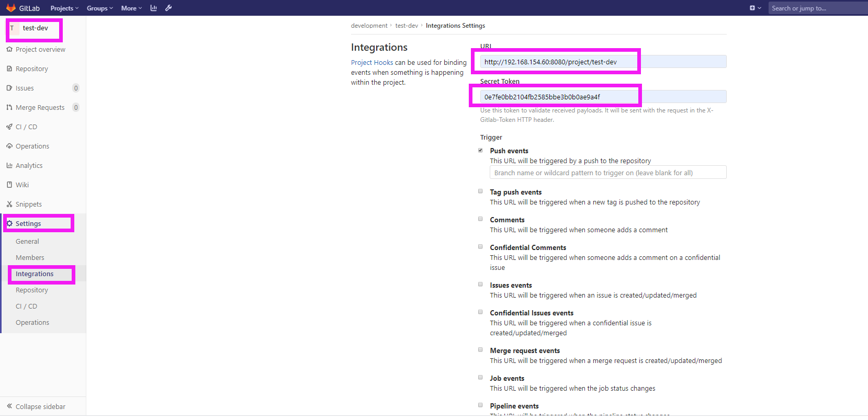Image resolution: width=868 pixels, height=420 pixels.
Task: Open the Snippets section
Action: click(29, 204)
